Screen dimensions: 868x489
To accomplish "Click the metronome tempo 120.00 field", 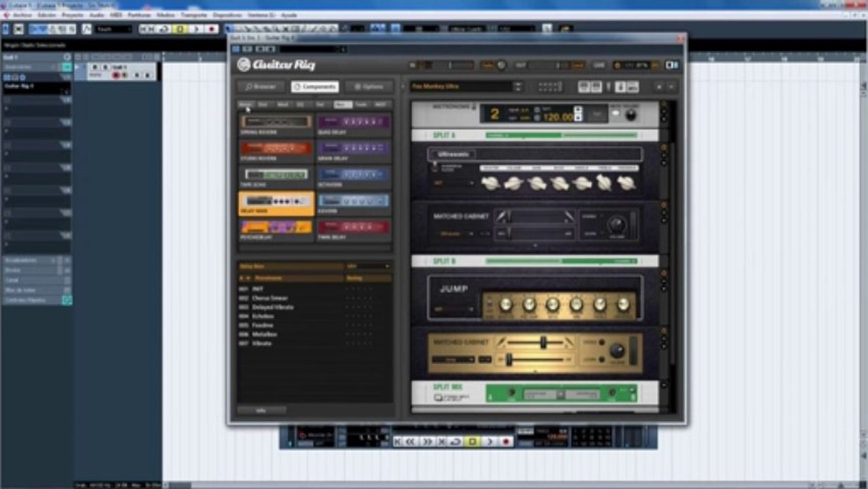I will tap(557, 117).
